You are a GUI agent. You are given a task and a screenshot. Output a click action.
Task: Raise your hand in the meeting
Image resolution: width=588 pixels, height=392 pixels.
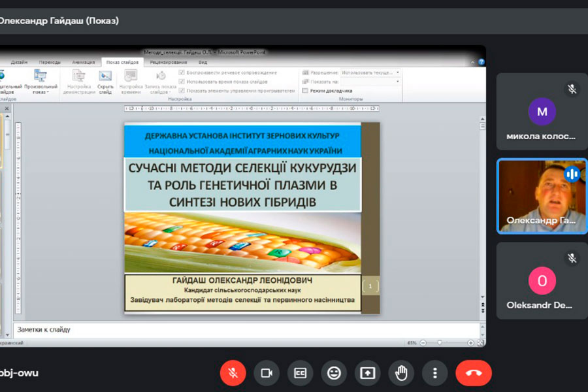click(401, 372)
